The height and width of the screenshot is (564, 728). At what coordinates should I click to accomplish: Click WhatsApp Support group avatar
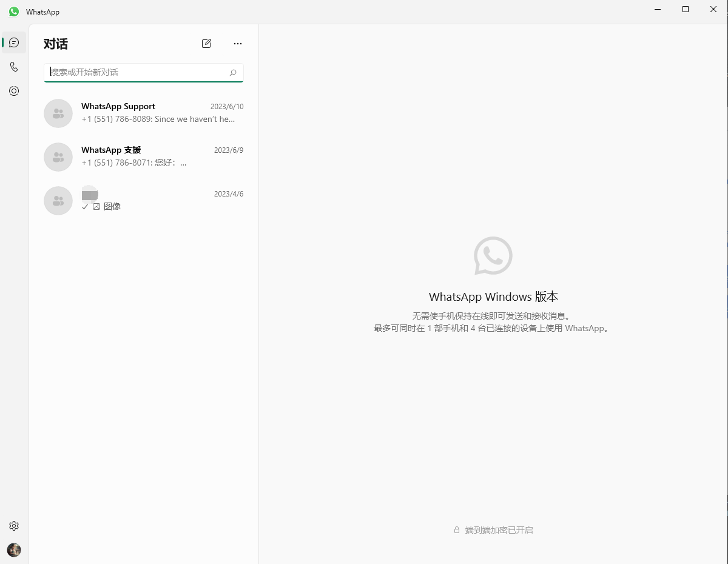click(x=58, y=113)
